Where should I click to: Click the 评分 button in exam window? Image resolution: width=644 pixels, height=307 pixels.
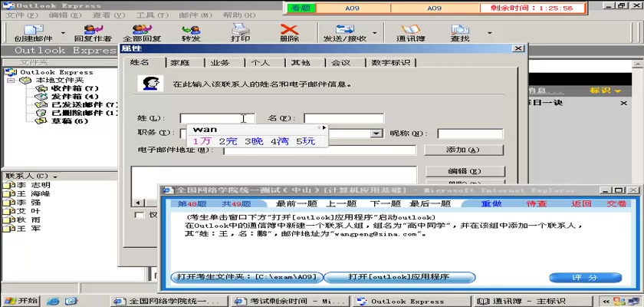586,278
